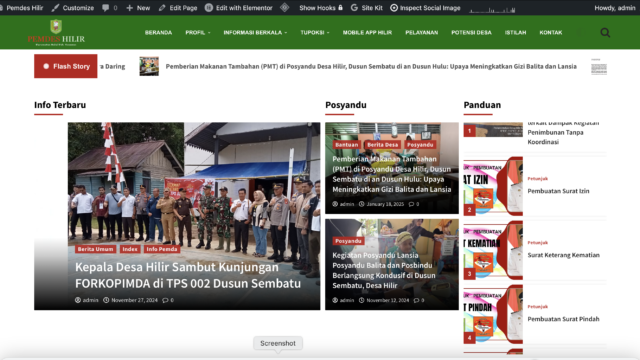The width and height of the screenshot is (640, 360).
Task: Click the Posyandu section heading
Action: pos(346,105)
